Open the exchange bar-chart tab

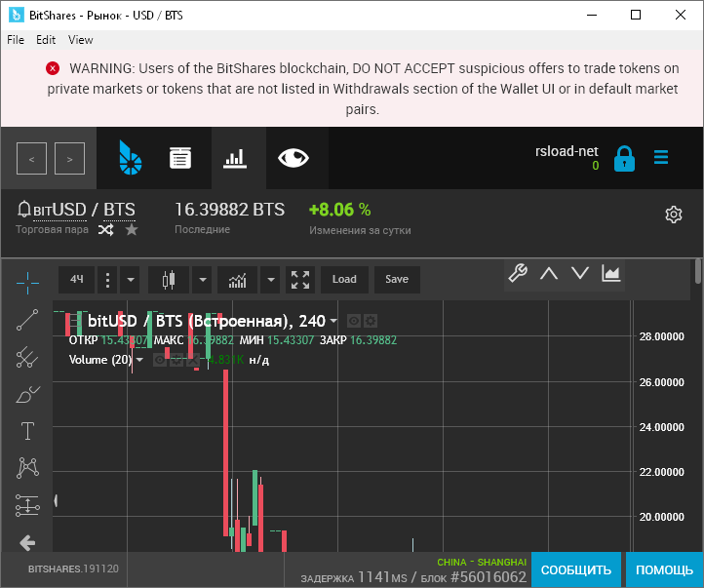(235, 158)
